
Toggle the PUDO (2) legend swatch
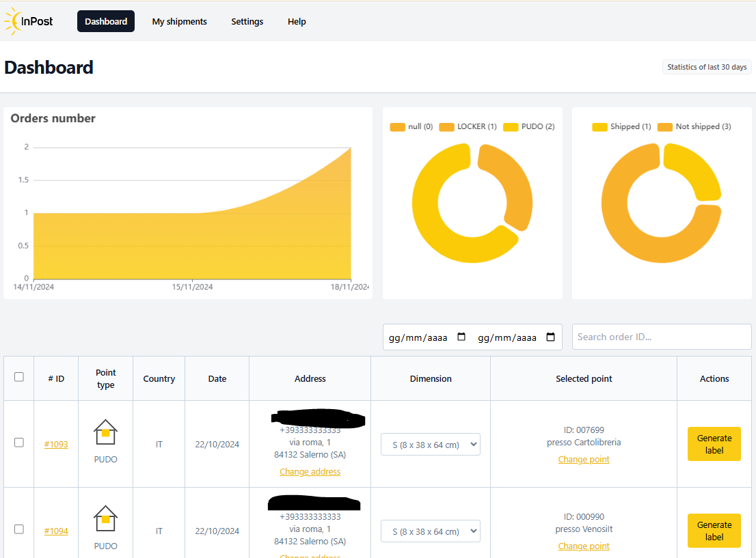point(511,127)
